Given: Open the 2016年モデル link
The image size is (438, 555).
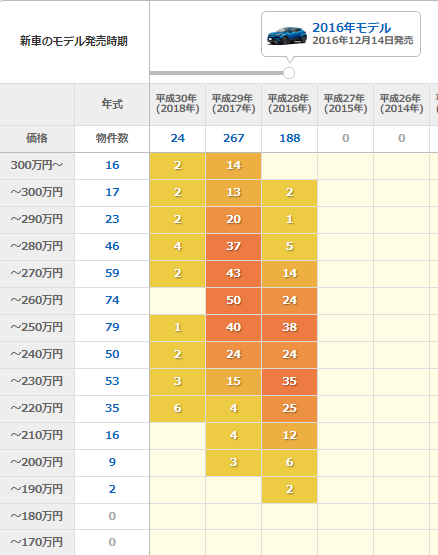Looking at the screenshot, I should pos(351,28).
